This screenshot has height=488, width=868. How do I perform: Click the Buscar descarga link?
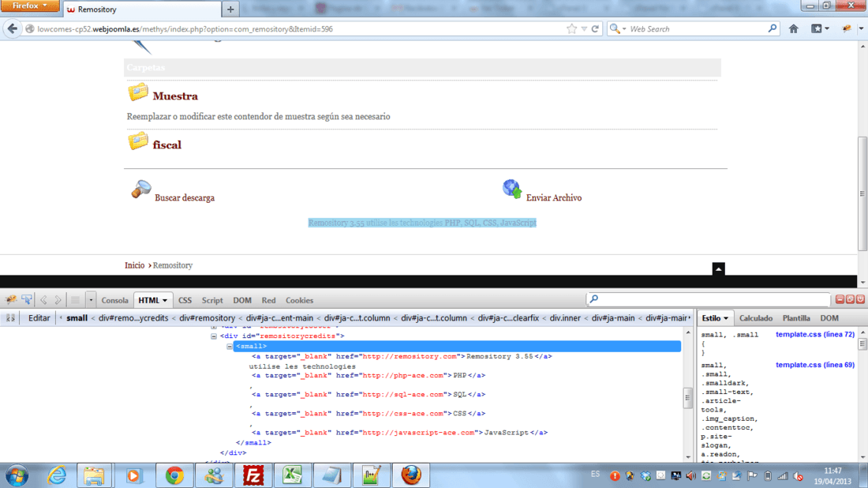click(185, 197)
